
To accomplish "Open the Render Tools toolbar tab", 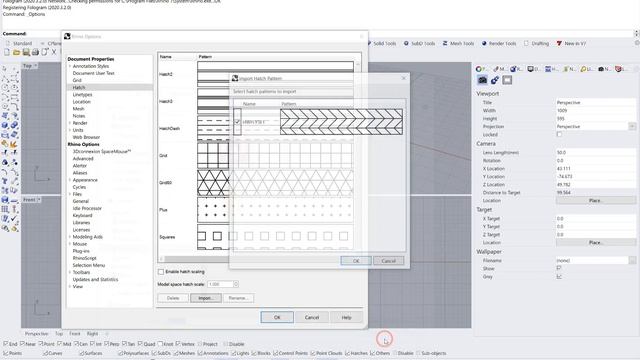I will pyautogui.click(x=498, y=43).
